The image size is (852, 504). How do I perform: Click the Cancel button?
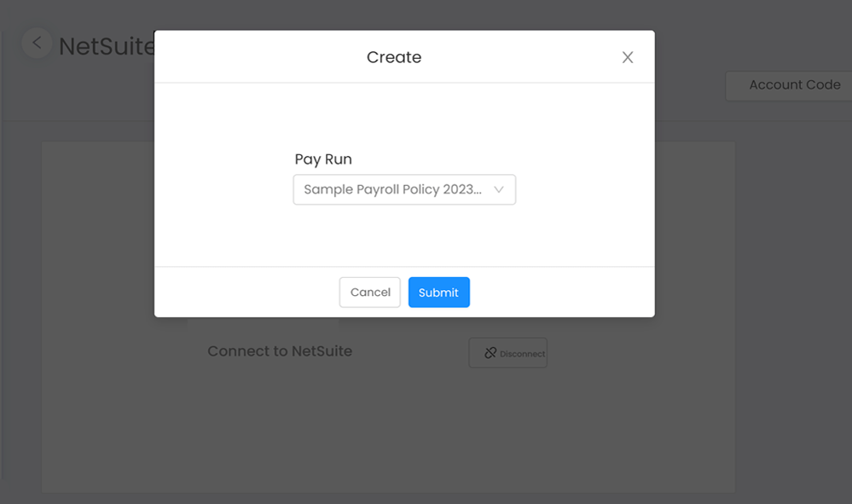[x=370, y=293]
